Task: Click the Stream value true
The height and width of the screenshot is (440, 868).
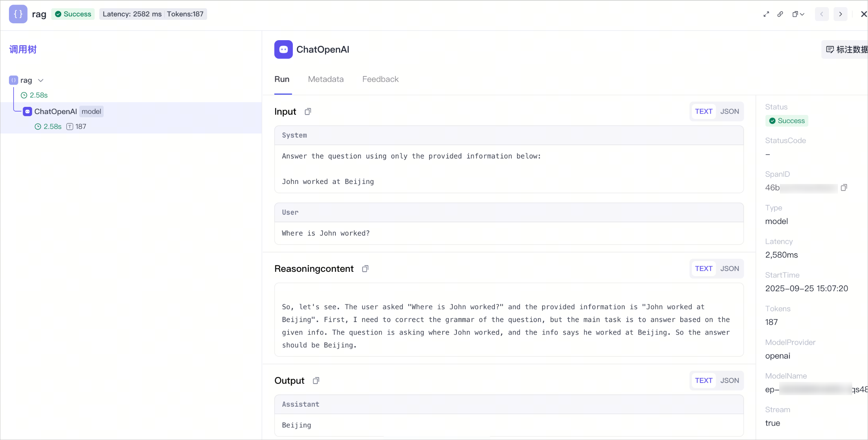Action: (773, 423)
